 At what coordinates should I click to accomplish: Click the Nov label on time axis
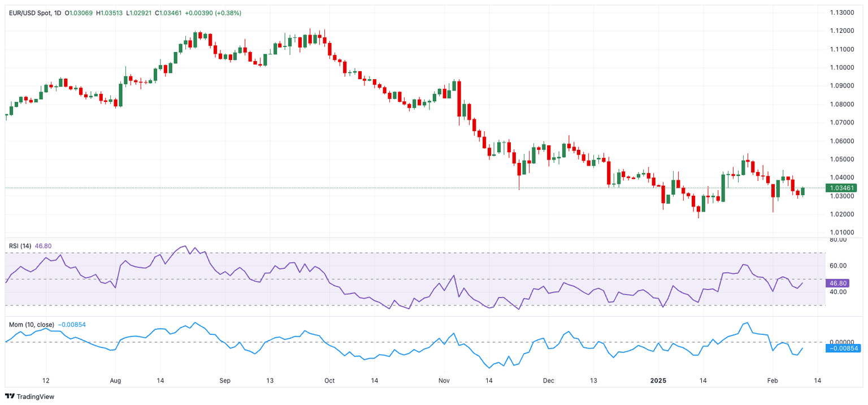tap(444, 381)
